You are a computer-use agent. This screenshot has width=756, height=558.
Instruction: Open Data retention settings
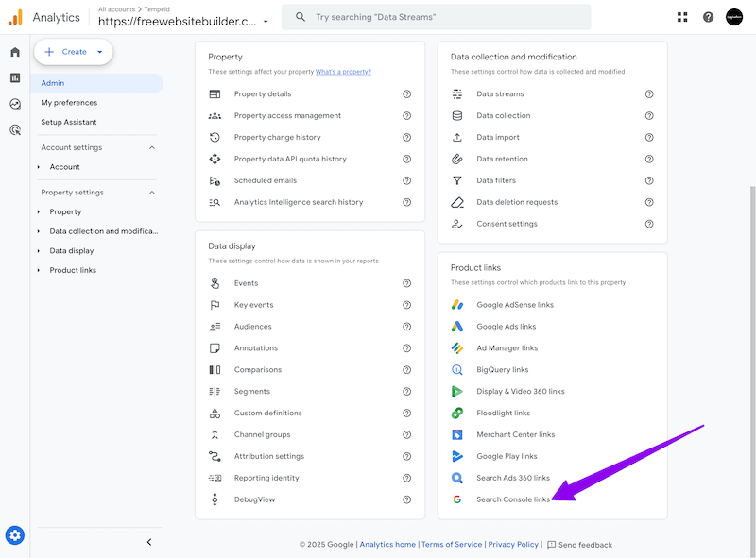pos(502,159)
